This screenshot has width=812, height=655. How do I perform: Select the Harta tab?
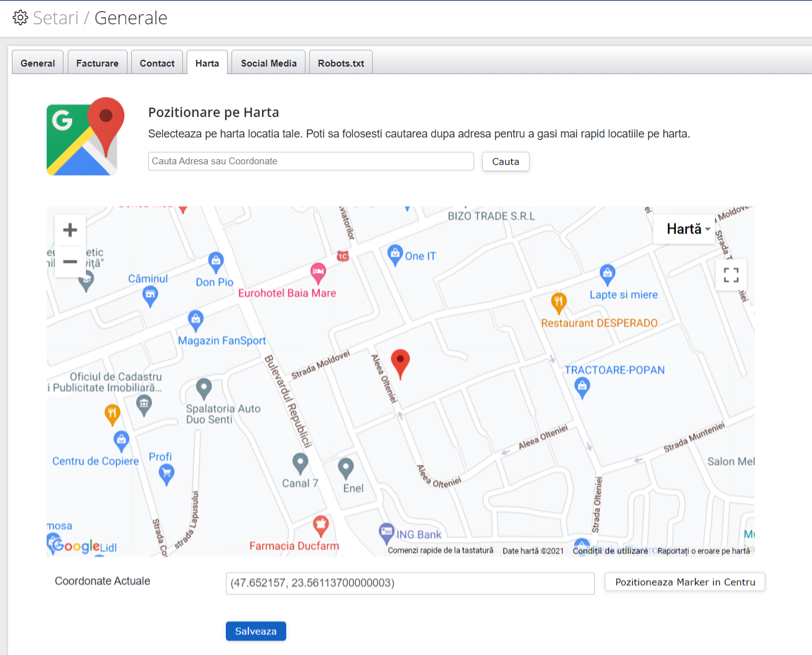click(207, 62)
